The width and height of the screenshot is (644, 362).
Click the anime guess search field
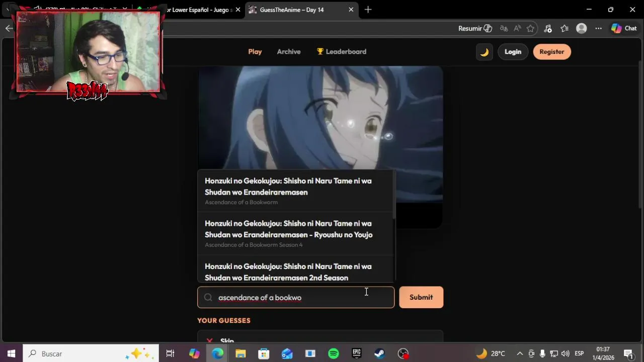(x=296, y=297)
